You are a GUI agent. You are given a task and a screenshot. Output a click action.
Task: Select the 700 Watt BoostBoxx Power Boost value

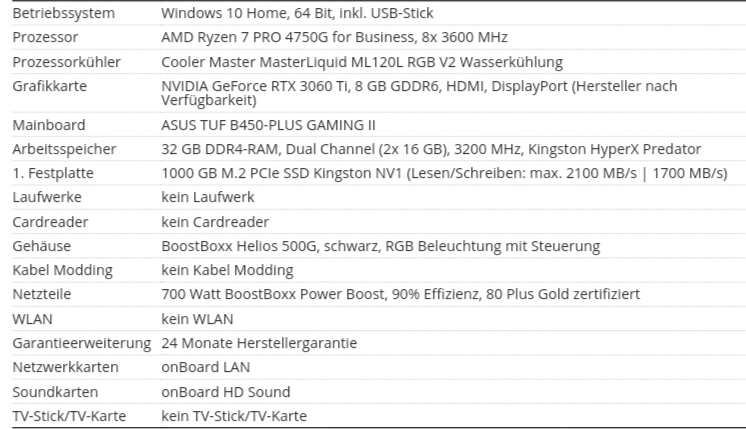400,295
